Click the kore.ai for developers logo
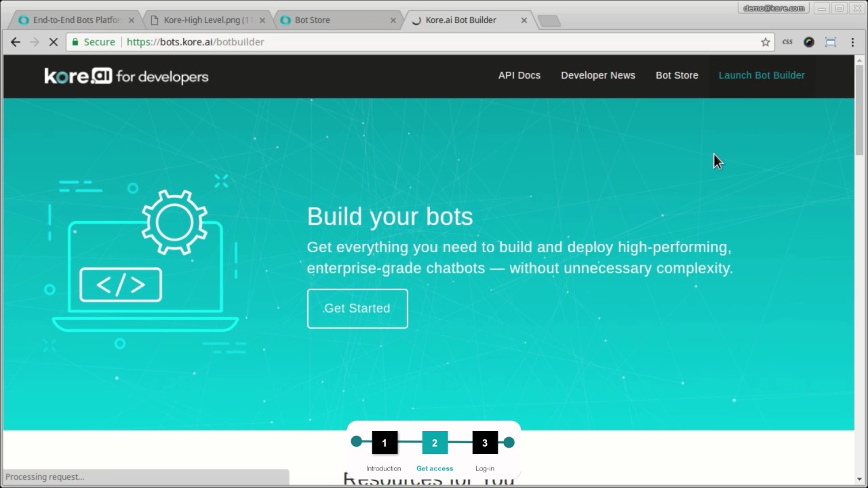The width and height of the screenshot is (868, 488). (126, 76)
